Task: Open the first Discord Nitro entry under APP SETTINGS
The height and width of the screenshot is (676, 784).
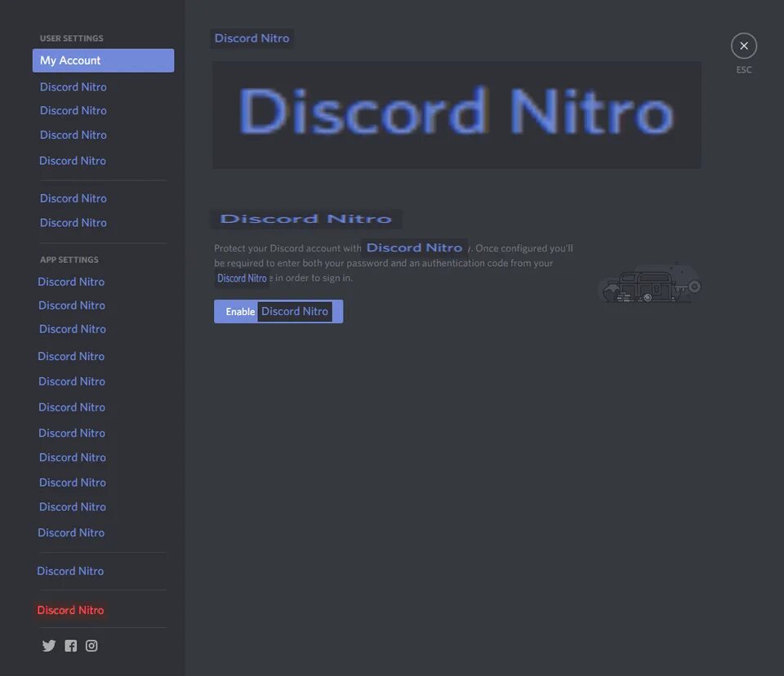Action: click(x=71, y=282)
